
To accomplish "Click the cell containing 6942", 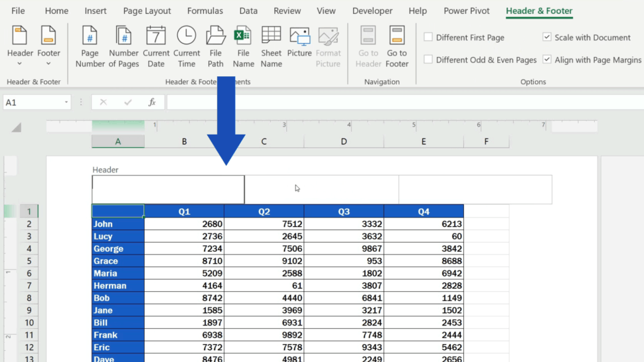I will pos(424,273).
